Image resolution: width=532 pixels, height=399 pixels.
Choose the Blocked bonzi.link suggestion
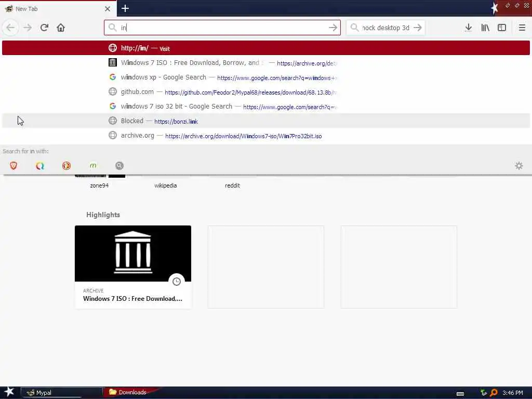[x=266, y=121]
